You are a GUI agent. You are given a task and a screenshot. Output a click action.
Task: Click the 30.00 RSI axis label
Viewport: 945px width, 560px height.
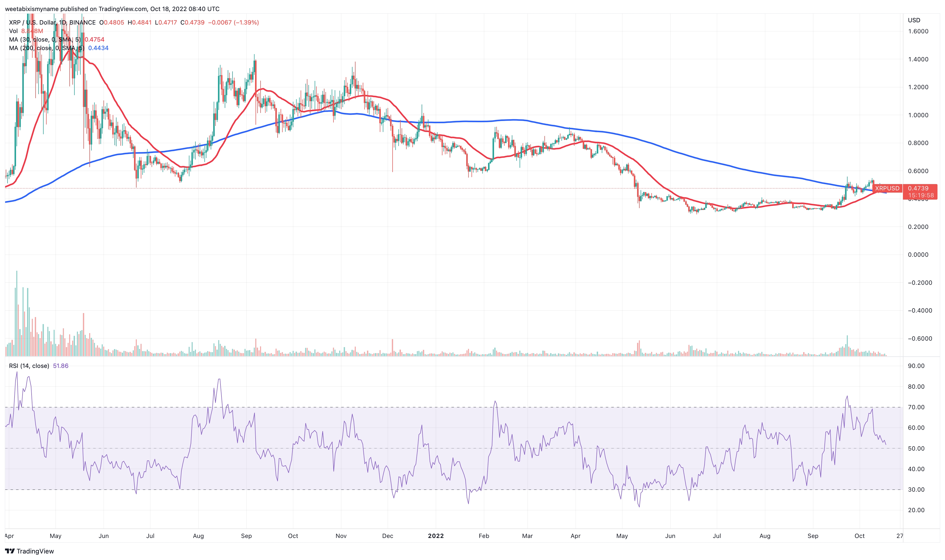coord(916,489)
